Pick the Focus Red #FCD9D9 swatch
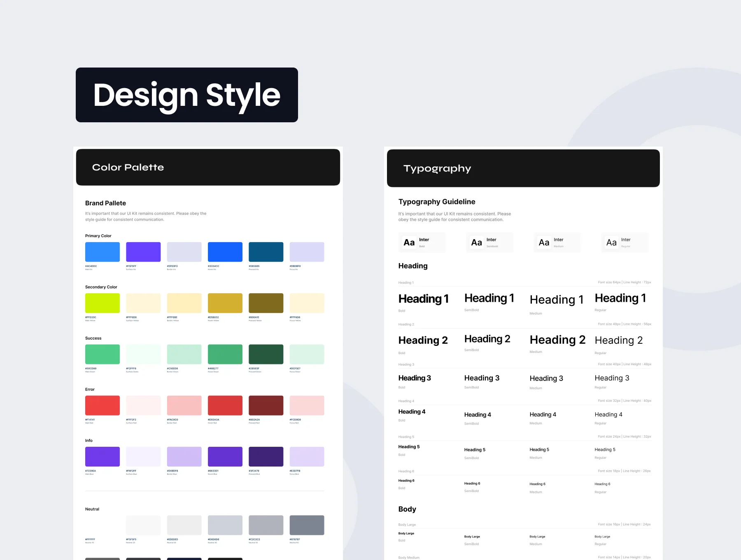This screenshot has height=560, width=741. click(307, 406)
